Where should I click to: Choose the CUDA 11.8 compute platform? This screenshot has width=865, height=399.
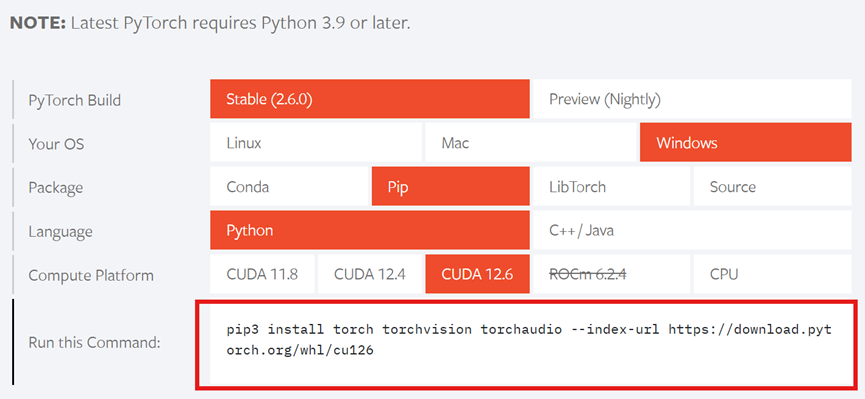point(262,274)
